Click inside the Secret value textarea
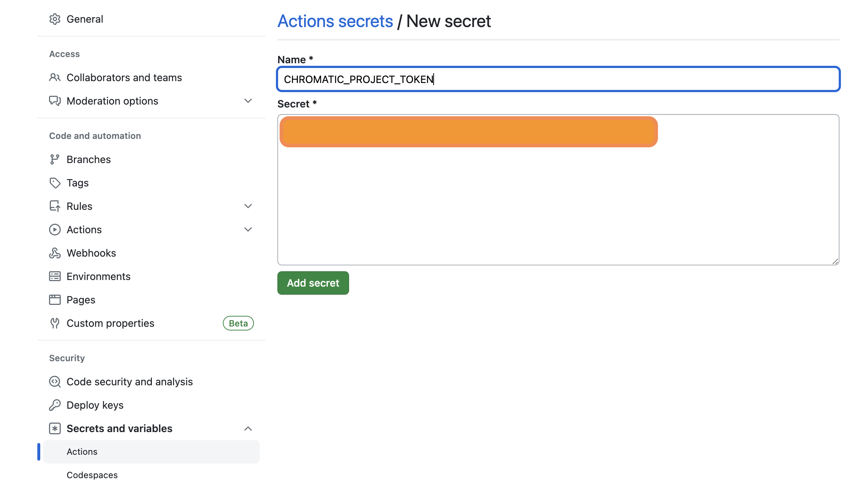This screenshot has width=868, height=484. click(x=558, y=205)
